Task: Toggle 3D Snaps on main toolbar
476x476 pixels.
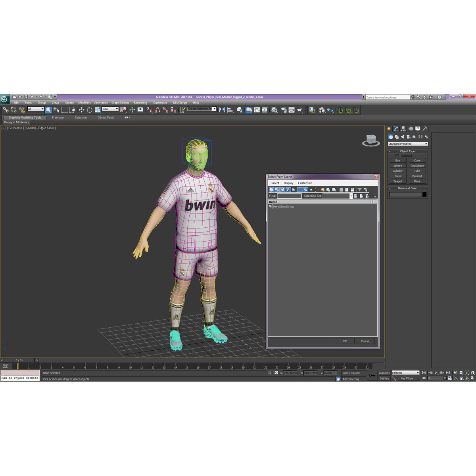Action: click(150, 110)
